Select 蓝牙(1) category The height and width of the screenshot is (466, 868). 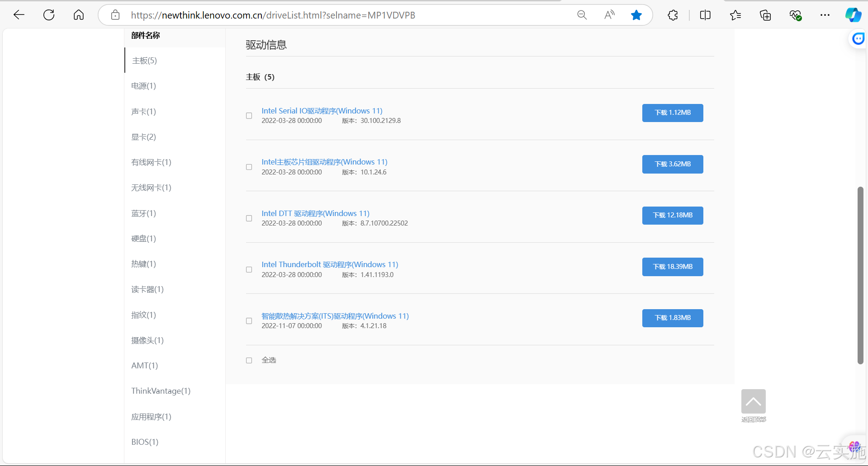pos(143,213)
